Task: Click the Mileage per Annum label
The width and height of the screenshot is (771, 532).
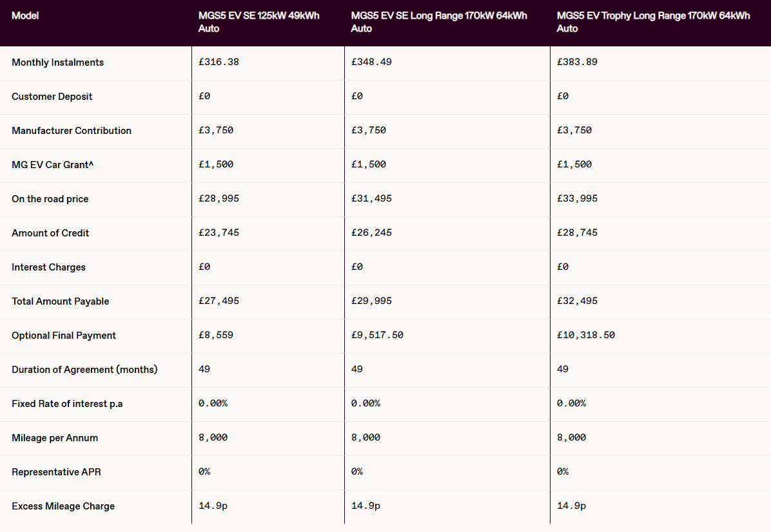Action: (55, 438)
